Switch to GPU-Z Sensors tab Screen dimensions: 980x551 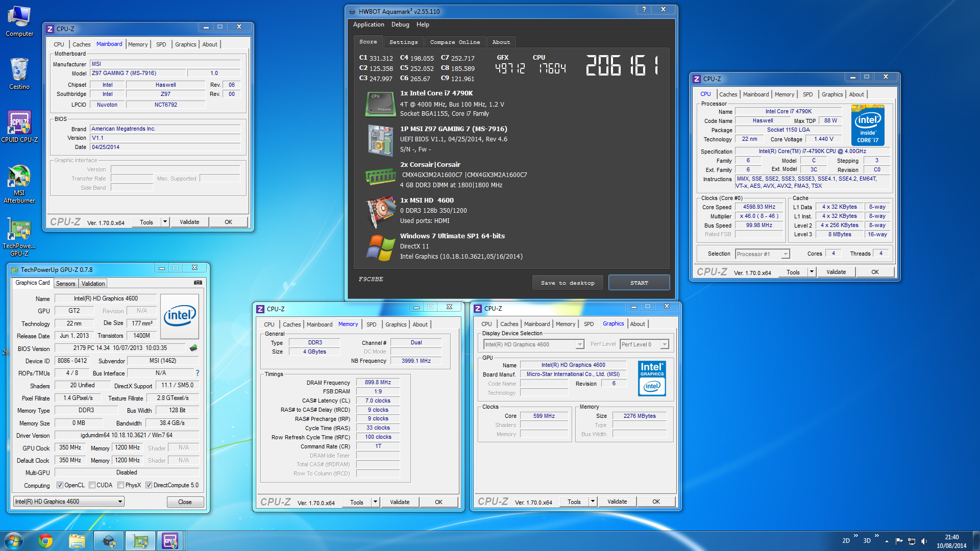pos(65,284)
